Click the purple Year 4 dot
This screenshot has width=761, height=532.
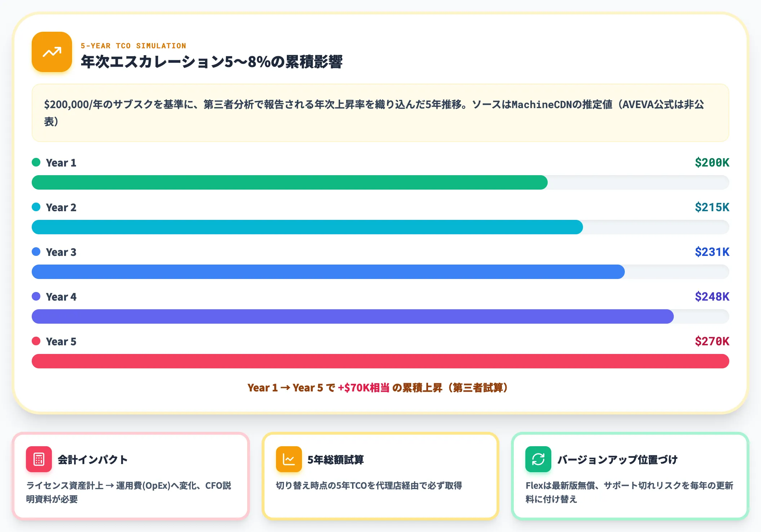(36, 296)
